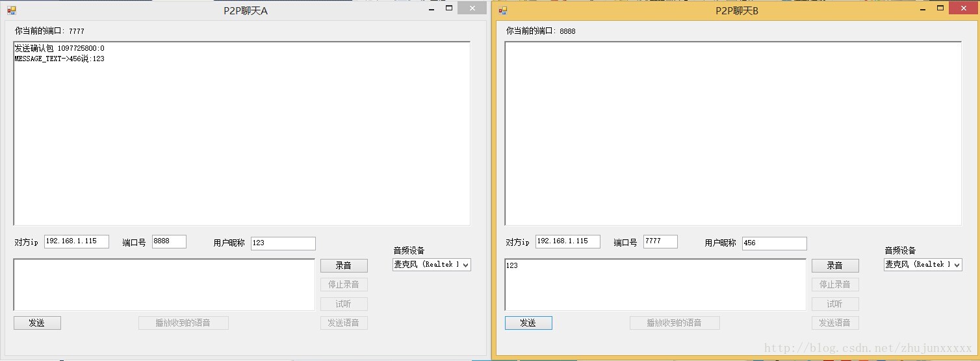Maximize the P2P聊天A window

(x=449, y=8)
